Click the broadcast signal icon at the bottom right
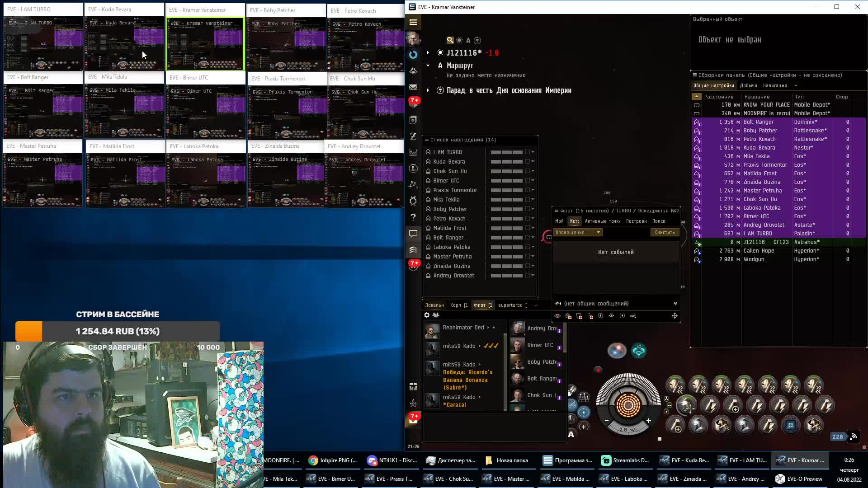The width and height of the screenshot is (868, 488). click(x=854, y=436)
